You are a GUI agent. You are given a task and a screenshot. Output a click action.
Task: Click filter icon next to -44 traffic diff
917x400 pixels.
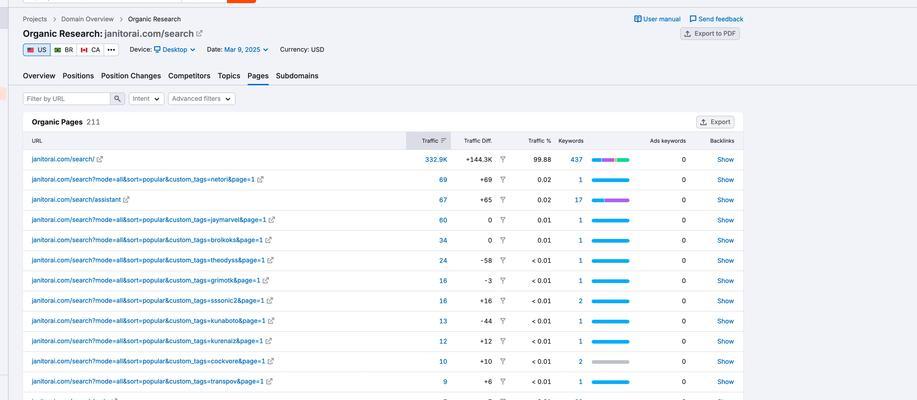(x=502, y=321)
